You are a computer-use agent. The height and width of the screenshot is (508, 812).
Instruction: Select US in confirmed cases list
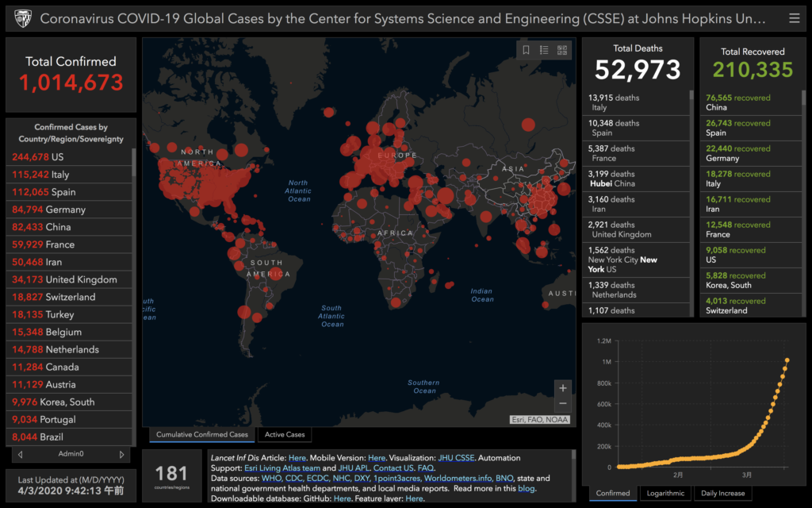point(69,157)
